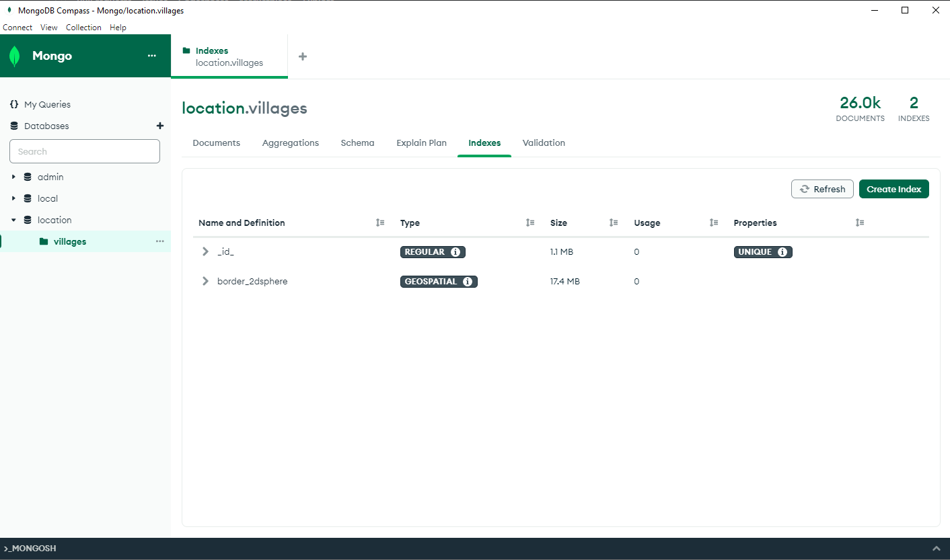Show info for the UNIQUE property
The image size is (950, 560).
(x=782, y=252)
